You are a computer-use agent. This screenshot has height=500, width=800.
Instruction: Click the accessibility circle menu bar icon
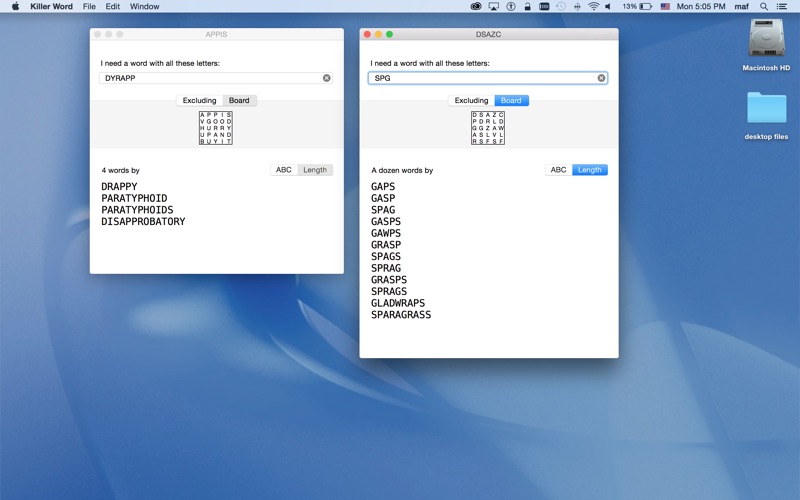coord(511,6)
